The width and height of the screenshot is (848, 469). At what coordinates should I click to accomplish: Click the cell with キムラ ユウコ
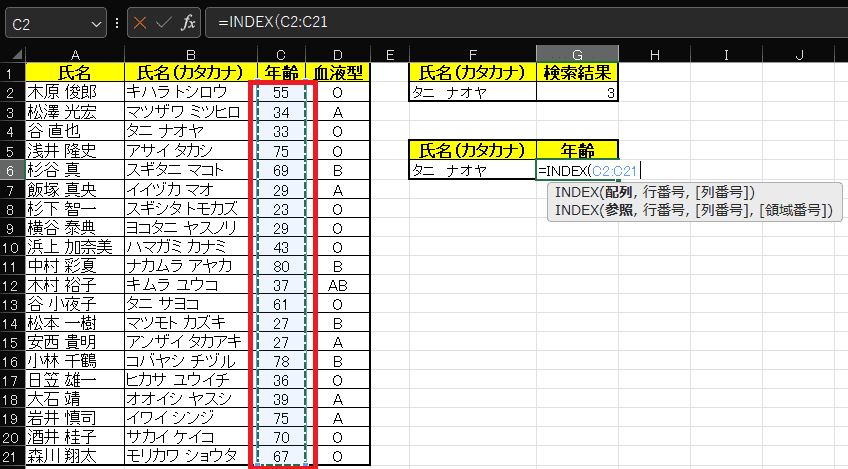coord(186,286)
